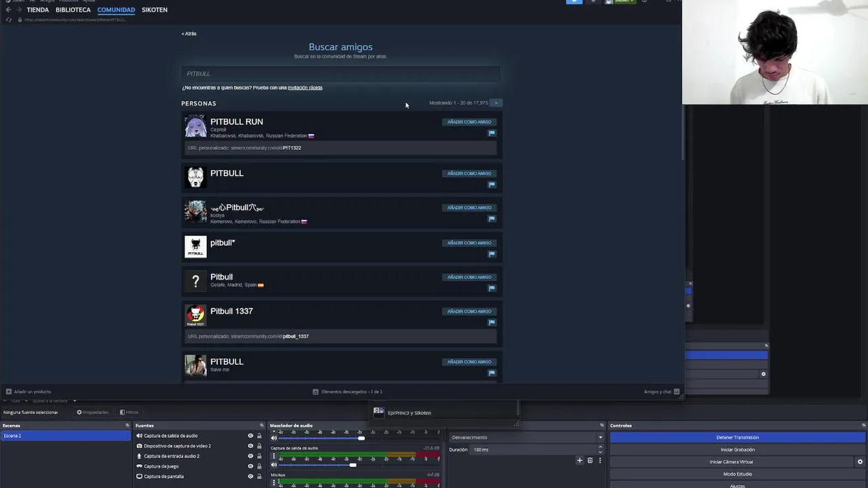Delete the scene transition trash icon

point(590,460)
